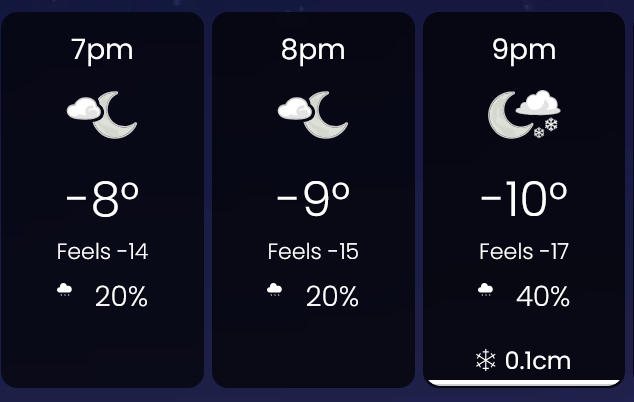The height and width of the screenshot is (402, 634).
Task: Click the precipitation cloud icon in 7pm card
Action: (65, 291)
